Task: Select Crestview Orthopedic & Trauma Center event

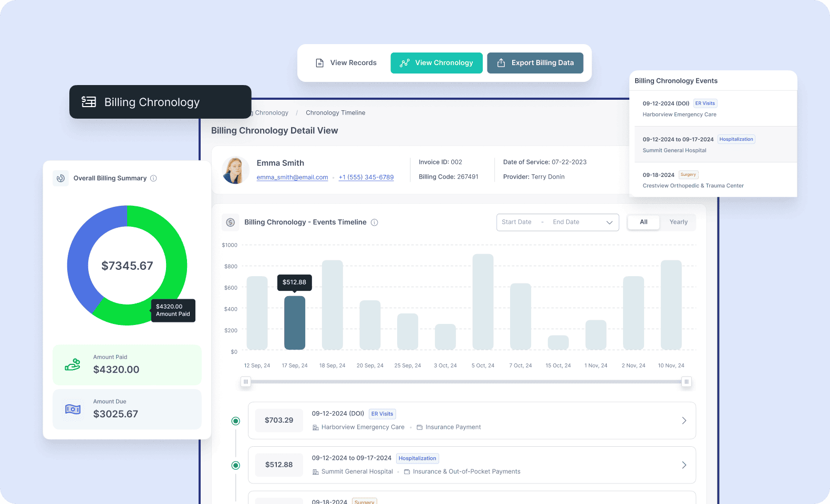Action: pyautogui.click(x=715, y=180)
